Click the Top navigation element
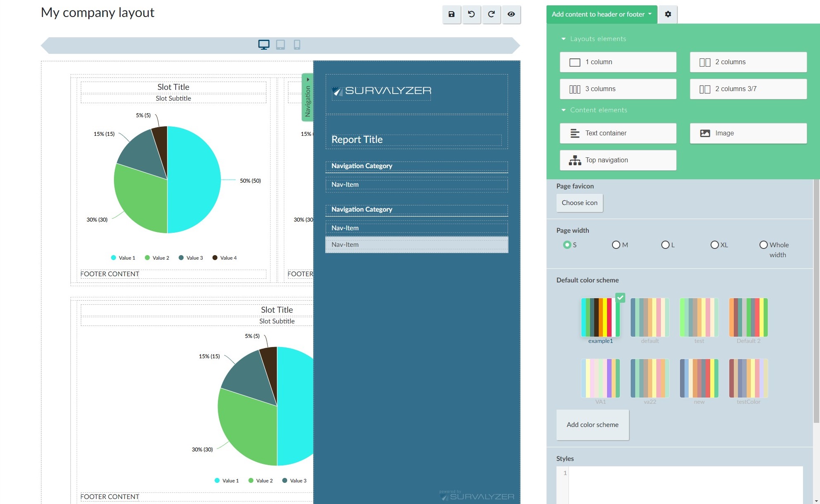 [618, 160]
